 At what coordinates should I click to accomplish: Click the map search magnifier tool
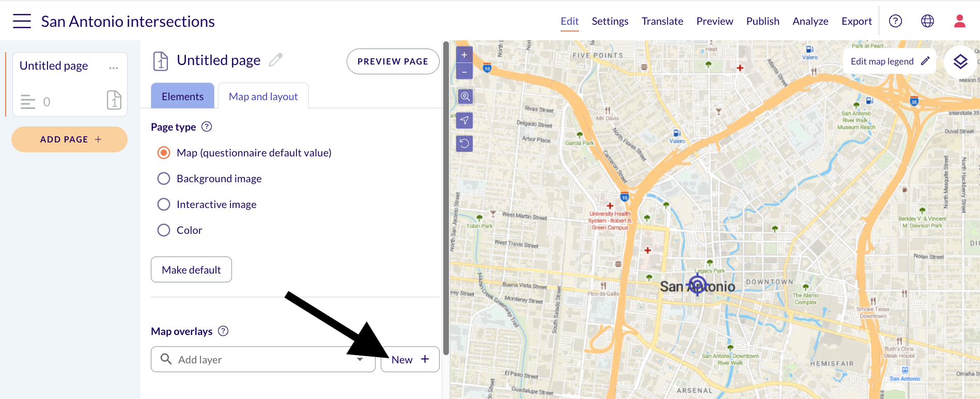(464, 96)
